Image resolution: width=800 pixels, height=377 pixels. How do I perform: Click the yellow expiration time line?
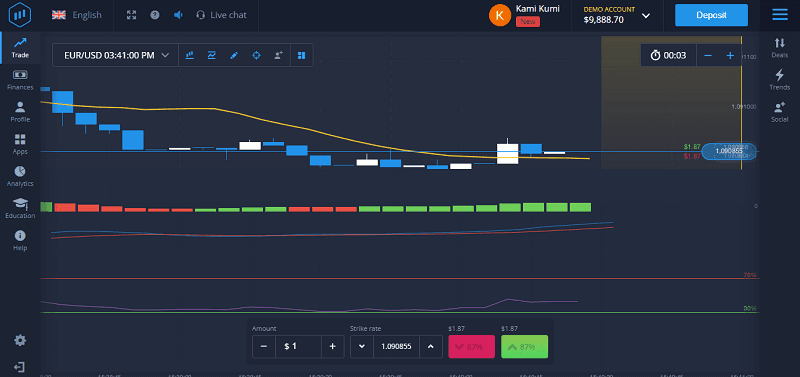pos(741,102)
